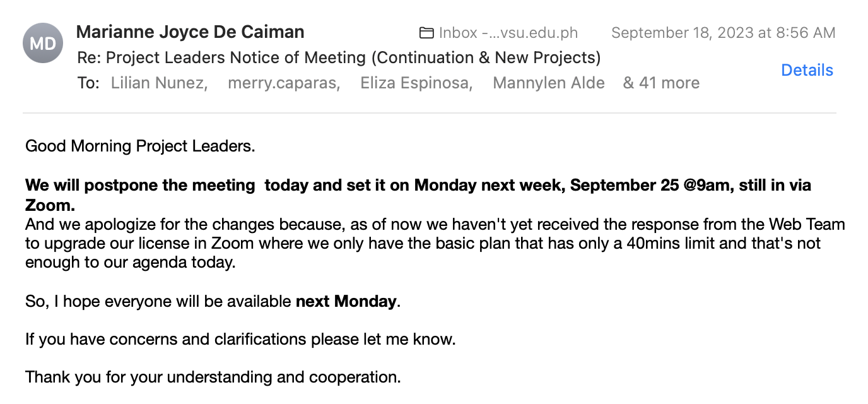Click the 'Good Morning Project Leaders' greeting
Viewport: 868px width, 404px height.
point(140,146)
